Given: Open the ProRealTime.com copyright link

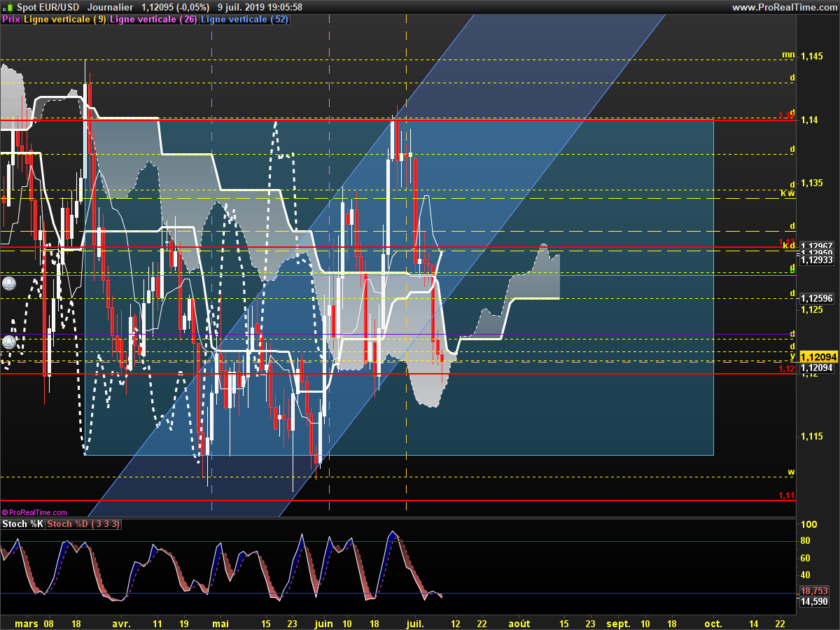Looking at the screenshot, I should point(34,512).
